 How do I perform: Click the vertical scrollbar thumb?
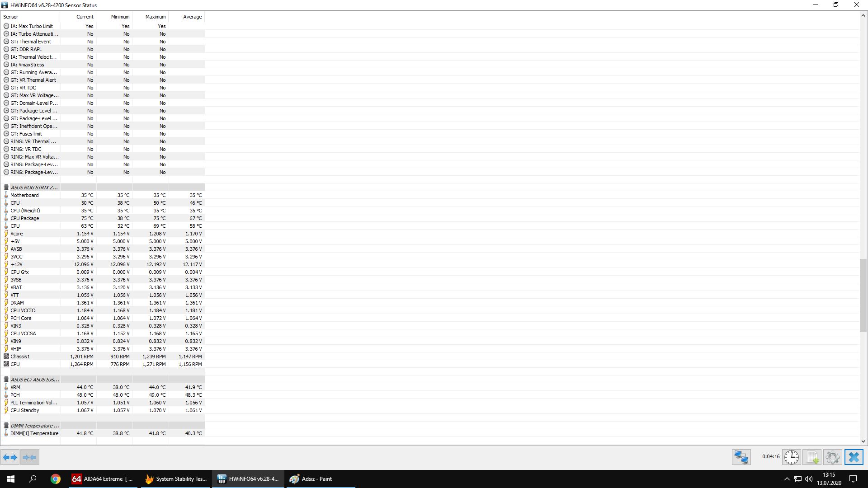863,296
